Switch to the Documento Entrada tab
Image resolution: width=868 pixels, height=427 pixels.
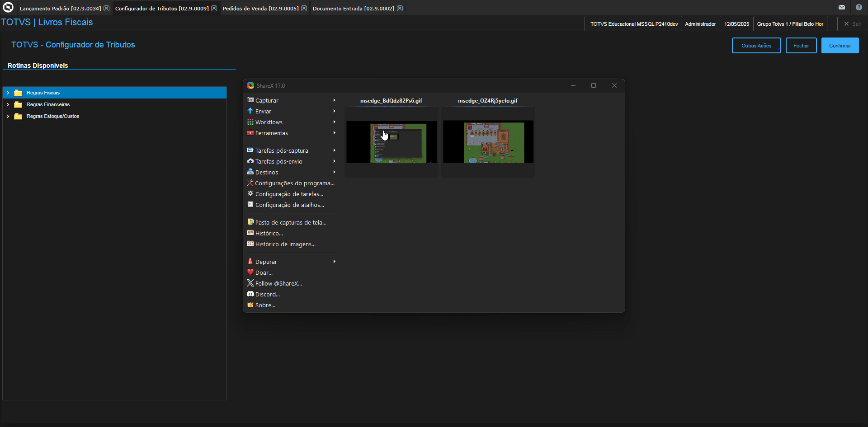pyautogui.click(x=354, y=9)
